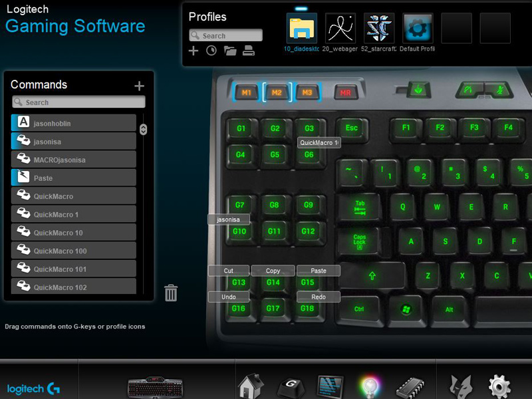This screenshot has height=399, width=532.
Task: Open the customize G-keys icon
Action: coord(291,387)
